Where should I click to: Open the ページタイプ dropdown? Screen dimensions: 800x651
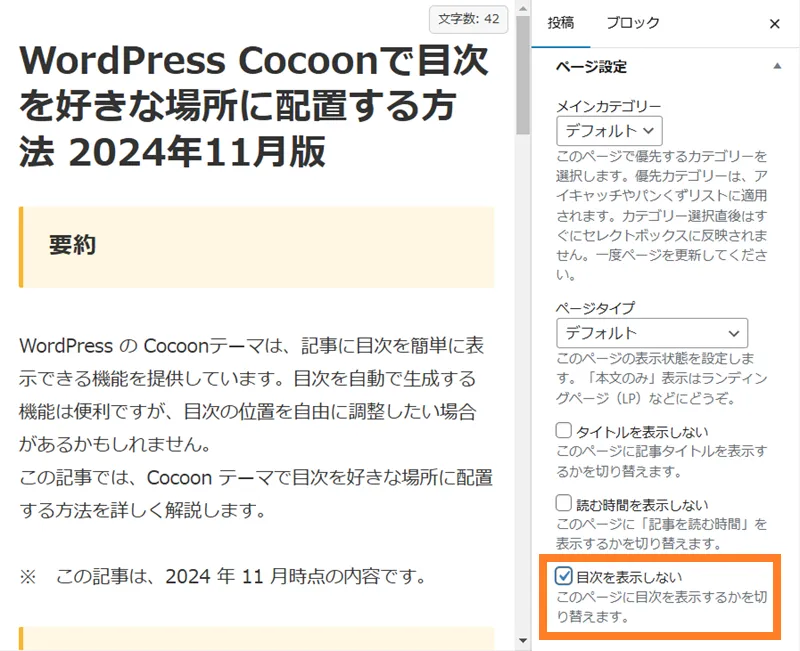pyautogui.click(x=652, y=333)
